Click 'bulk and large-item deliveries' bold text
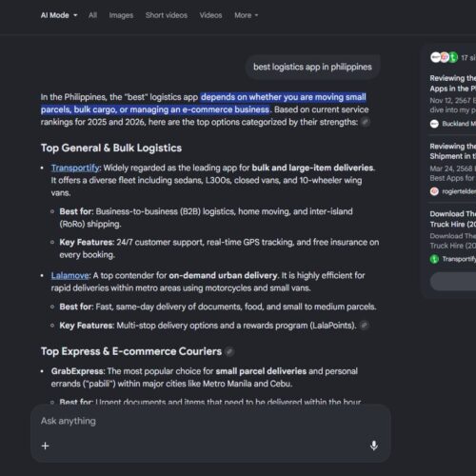Image resolution: width=476 pixels, height=476 pixels. [x=312, y=168]
